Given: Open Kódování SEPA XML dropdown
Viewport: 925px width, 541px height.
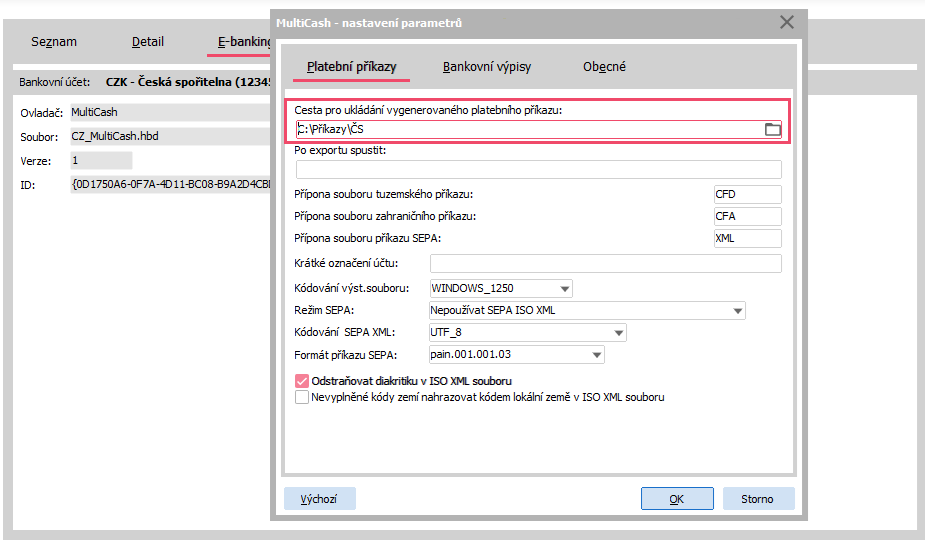Looking at the screenshot, I should click(618, 333).
